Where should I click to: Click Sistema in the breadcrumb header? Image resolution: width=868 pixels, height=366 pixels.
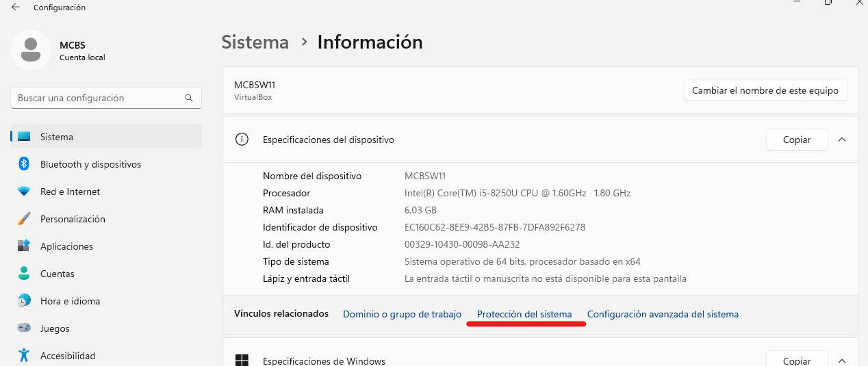click(255, 42)
